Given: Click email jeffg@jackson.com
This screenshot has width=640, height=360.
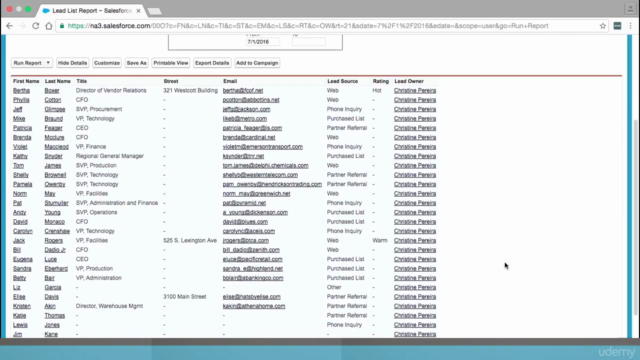Looking at the screenshot, I should [247, 109].
